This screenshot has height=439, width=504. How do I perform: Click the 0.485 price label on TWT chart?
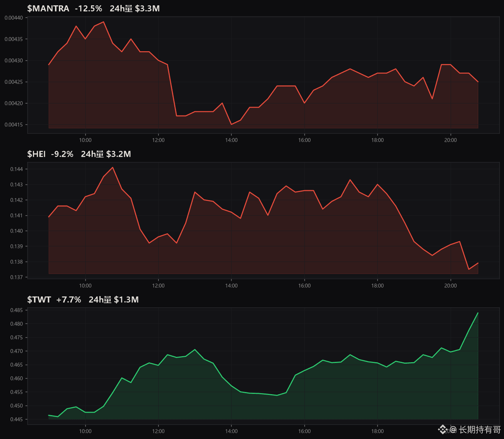click(x=16, y=310)
